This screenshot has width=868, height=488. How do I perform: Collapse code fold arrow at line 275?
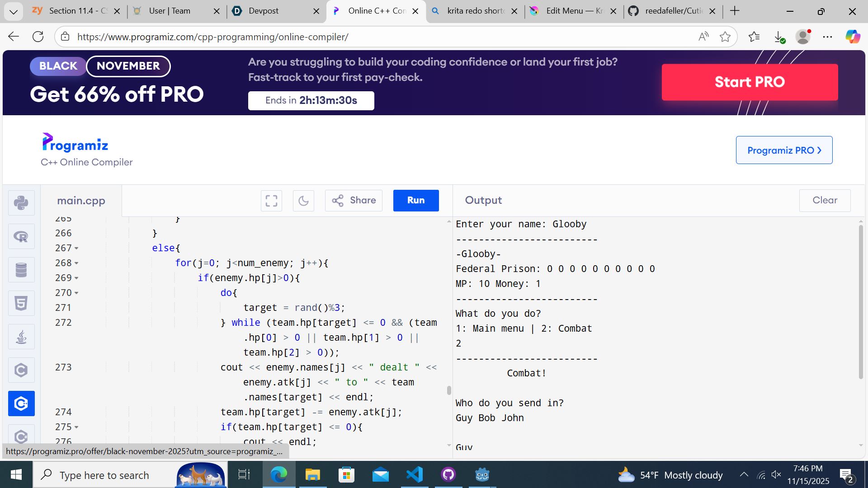[76, 427]
